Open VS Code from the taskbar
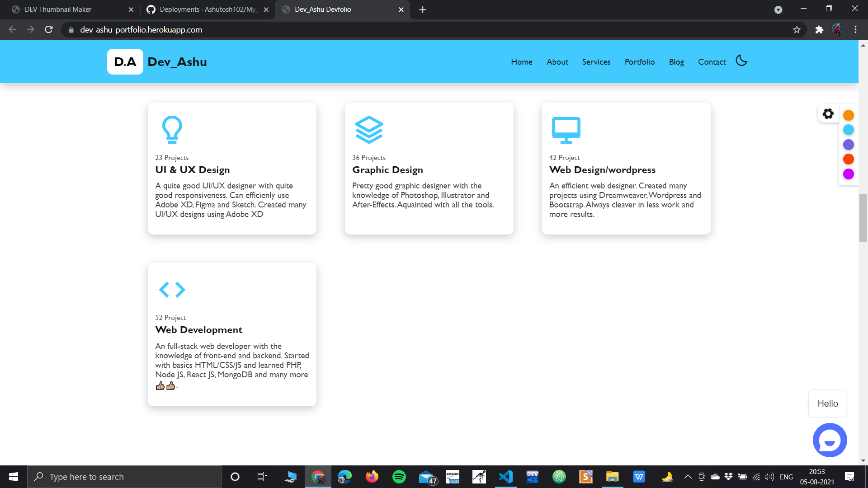This screenshot has height=488, width=868. pos(505,476)
